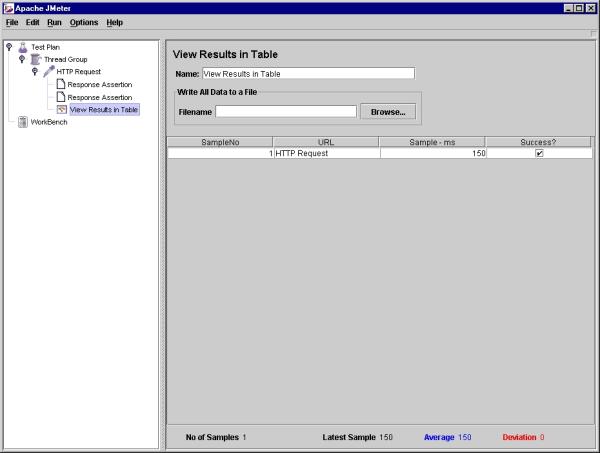
Task: Open the Edit menu
Action: 33,23
